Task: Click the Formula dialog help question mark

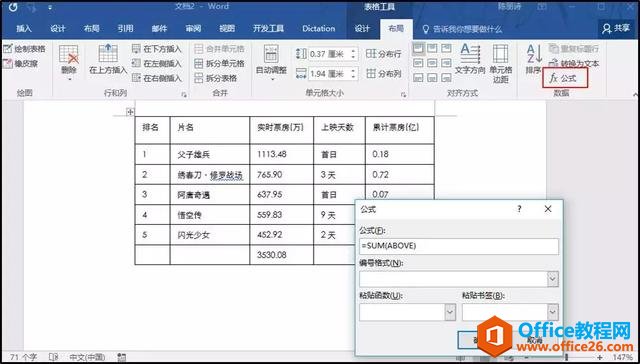Action: 519,209
